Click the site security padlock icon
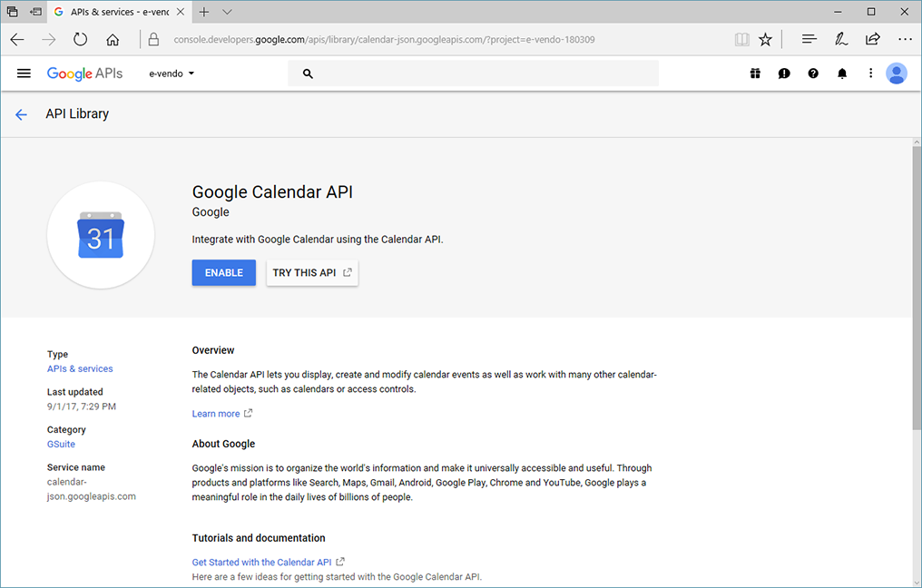 pos(153,39)
